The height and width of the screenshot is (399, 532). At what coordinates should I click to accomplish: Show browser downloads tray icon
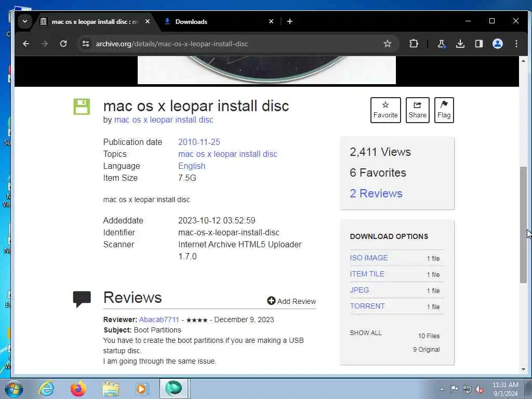[x=460, y=44]
